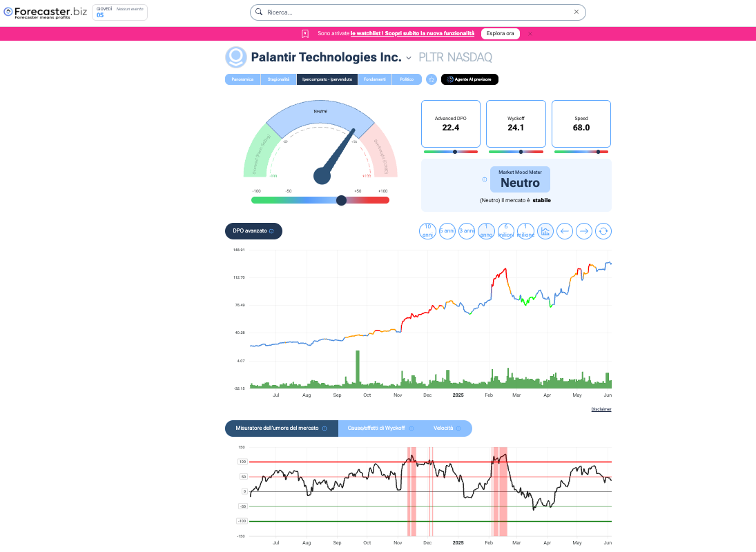Click the gauge slider handle below meter
Screen dimensions: 756x552
(x=341, y=200)
